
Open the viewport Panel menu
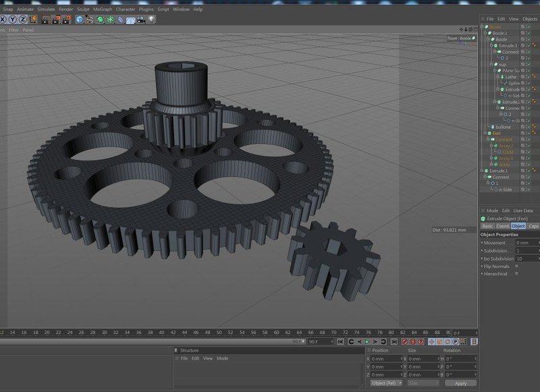point(28,30)
